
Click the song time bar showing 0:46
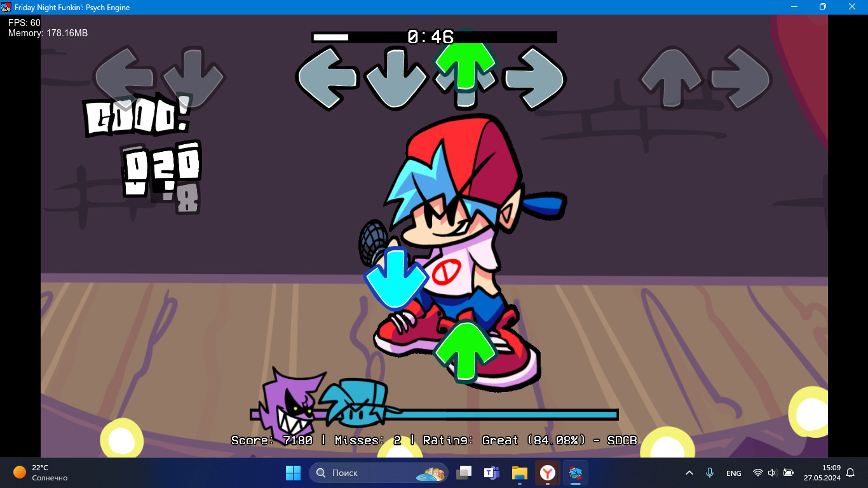(x=434, y=37)
